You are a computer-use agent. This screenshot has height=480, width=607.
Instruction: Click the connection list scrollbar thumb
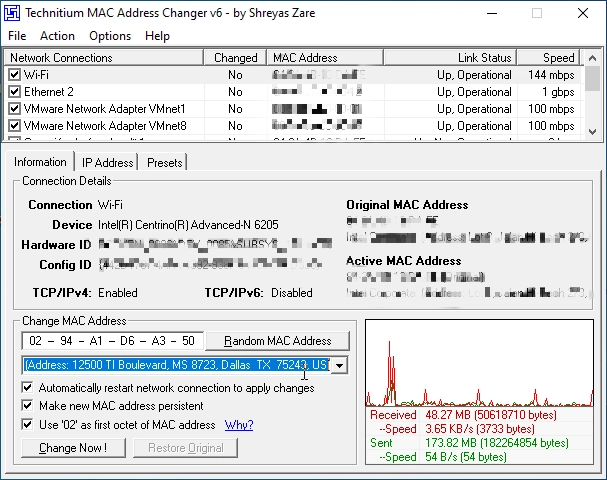pos(592,79)
